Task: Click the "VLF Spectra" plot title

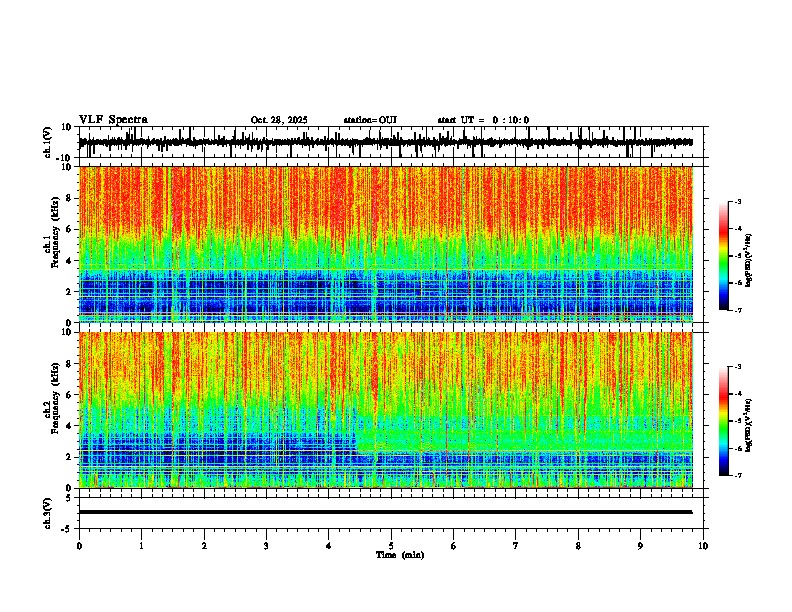Action: click(x=113, y=120)
